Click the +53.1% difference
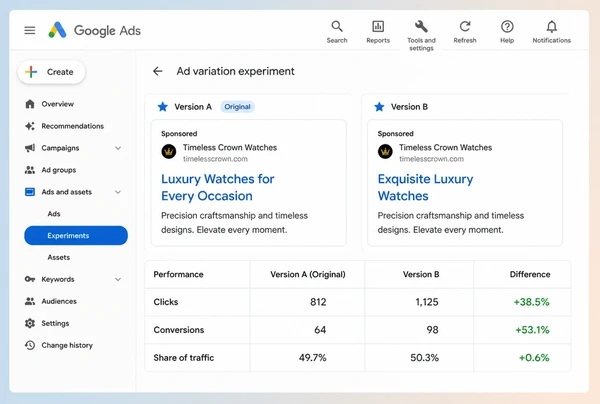This screenshot has width=600, height=404. [x=532, y=330]
